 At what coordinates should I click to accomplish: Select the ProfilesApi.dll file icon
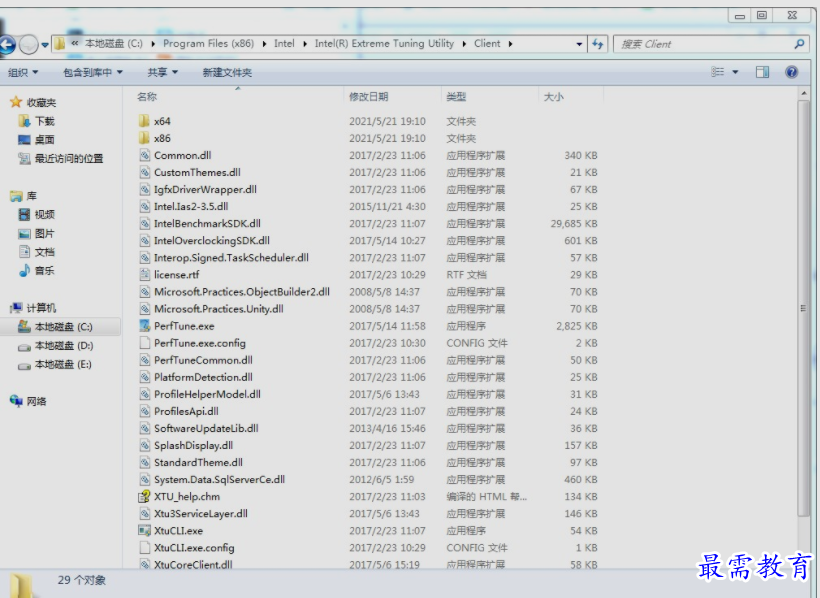click(x=145, y=411)
